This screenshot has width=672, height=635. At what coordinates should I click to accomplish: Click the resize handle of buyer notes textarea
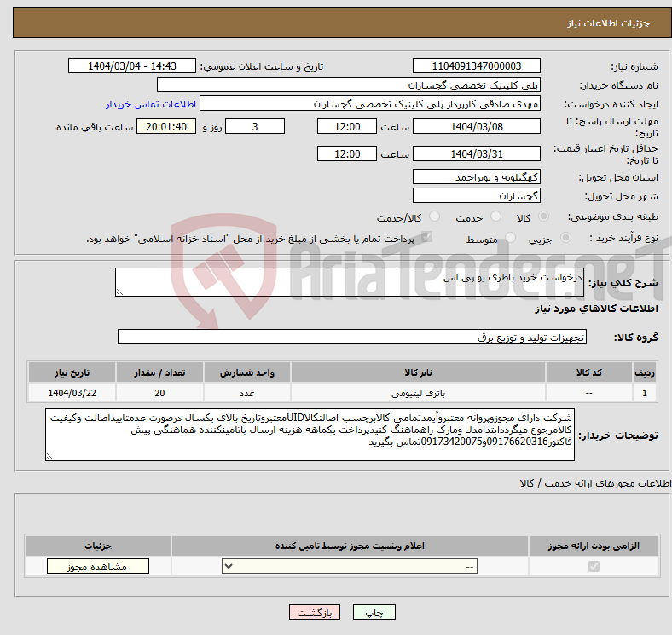49,457
